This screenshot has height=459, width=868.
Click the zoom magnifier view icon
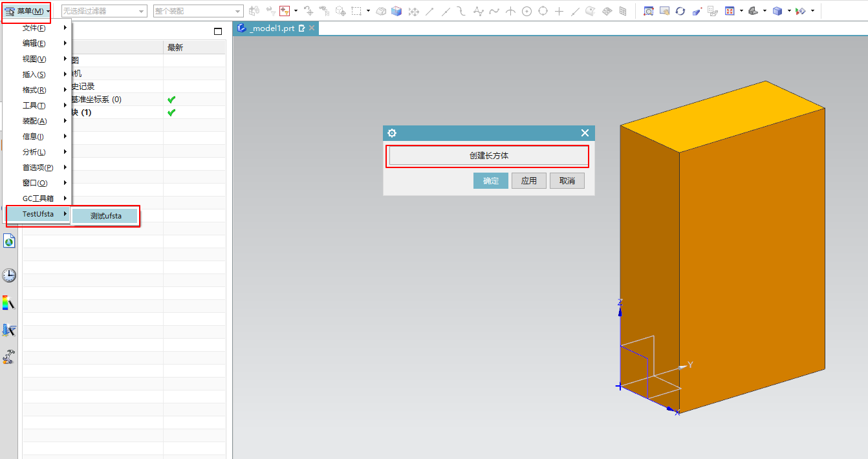click(649, 11)
